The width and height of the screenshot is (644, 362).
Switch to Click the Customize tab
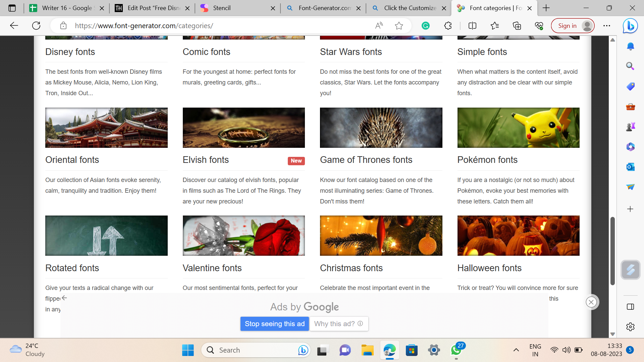(409, 8)
